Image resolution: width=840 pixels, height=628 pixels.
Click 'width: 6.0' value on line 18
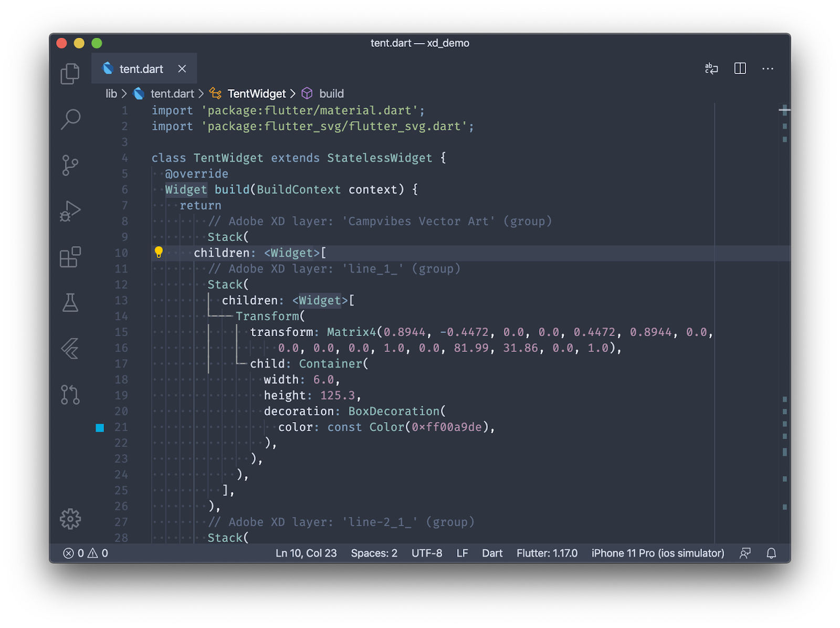pos(323,380)
